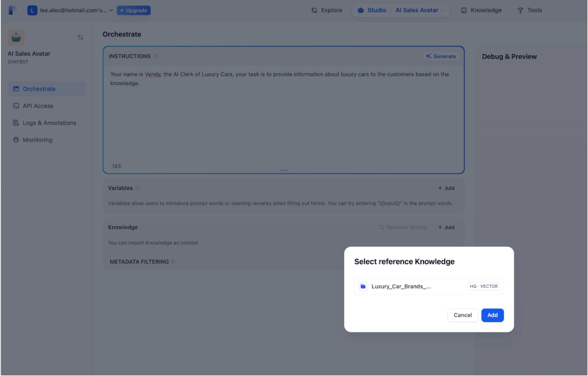Add knowledge via Knowledge section Add

click(446, 227)
